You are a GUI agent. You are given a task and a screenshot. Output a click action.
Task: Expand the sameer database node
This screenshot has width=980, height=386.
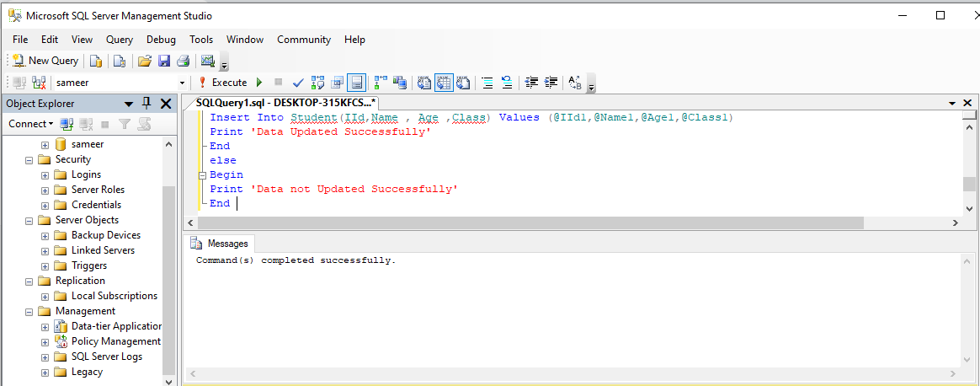(x=45, y=144)
